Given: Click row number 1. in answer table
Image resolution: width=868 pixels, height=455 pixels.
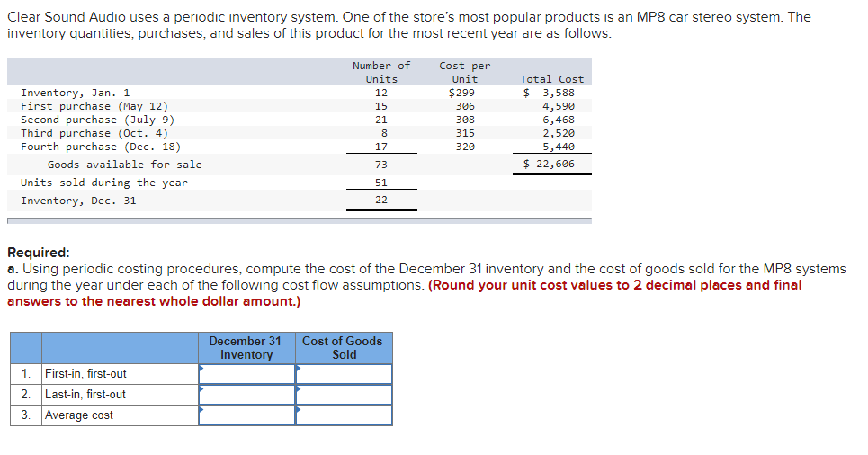Looking at the screenshot, I should tap(26, 374).
